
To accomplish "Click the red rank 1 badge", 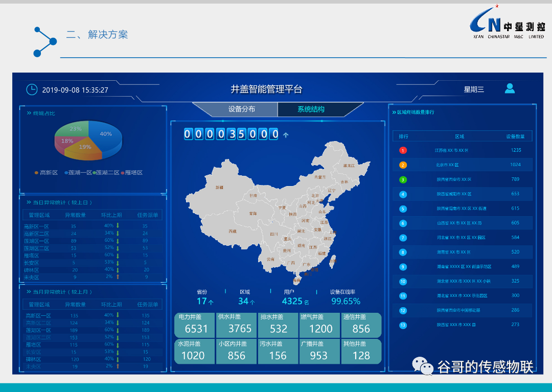I will [x=402, y=150].
